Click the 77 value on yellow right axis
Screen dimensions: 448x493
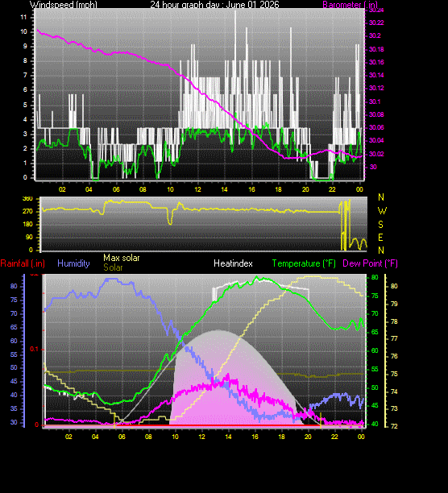coord(394,338)
